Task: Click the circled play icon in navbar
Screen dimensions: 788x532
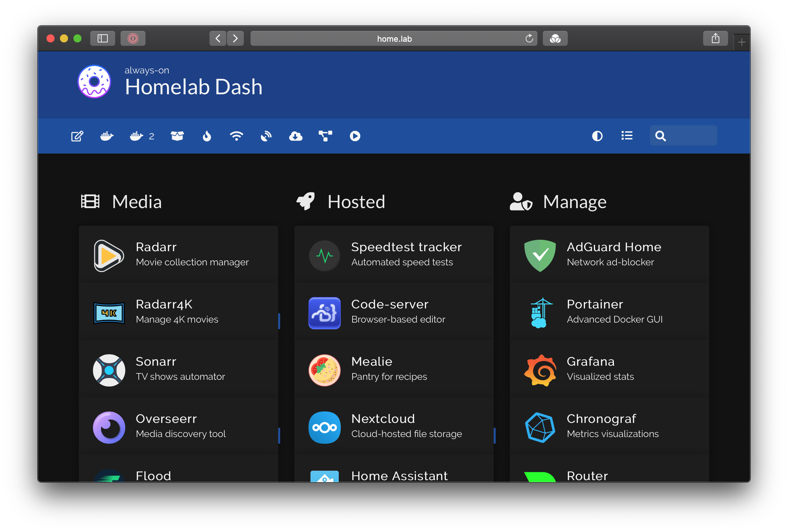Action: [355, 136]
